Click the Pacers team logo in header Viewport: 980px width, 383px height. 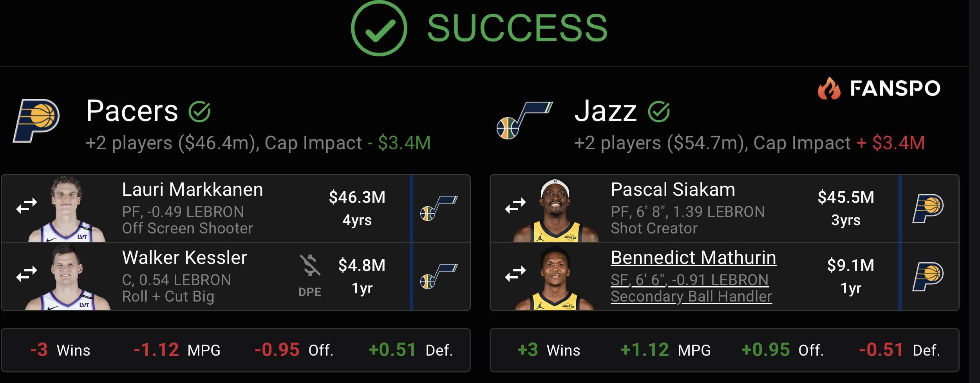pos(36,120)
